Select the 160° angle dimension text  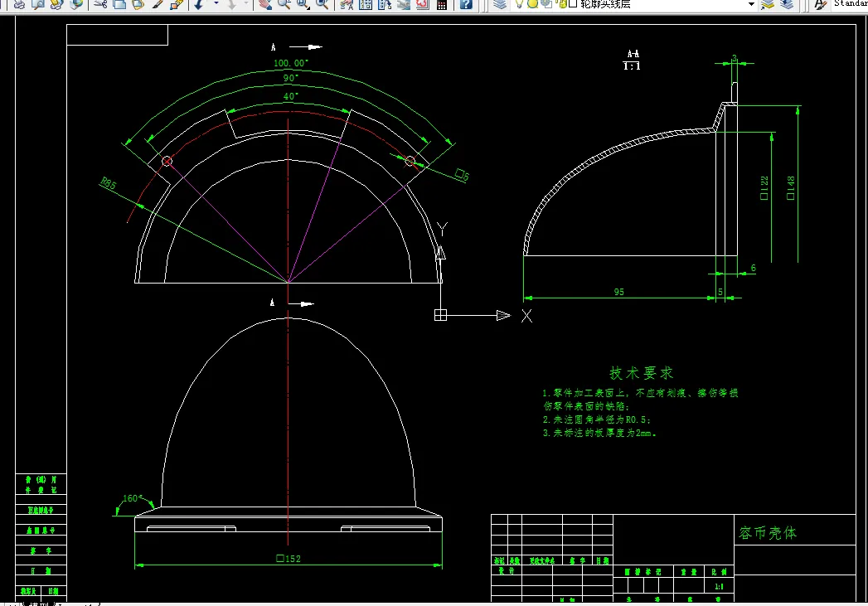click(x=133, y=498)
